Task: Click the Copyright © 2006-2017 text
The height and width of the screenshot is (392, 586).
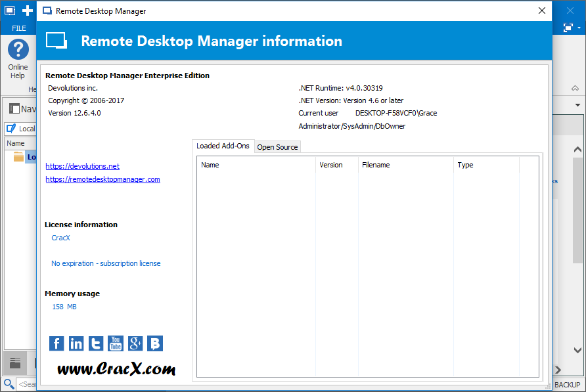Action: click(x=86, y=100)
